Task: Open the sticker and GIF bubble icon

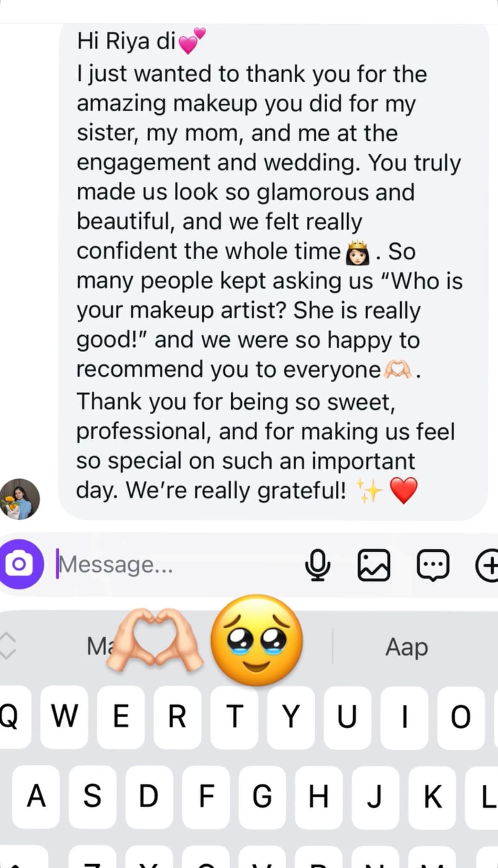Action: pos(432,565)
